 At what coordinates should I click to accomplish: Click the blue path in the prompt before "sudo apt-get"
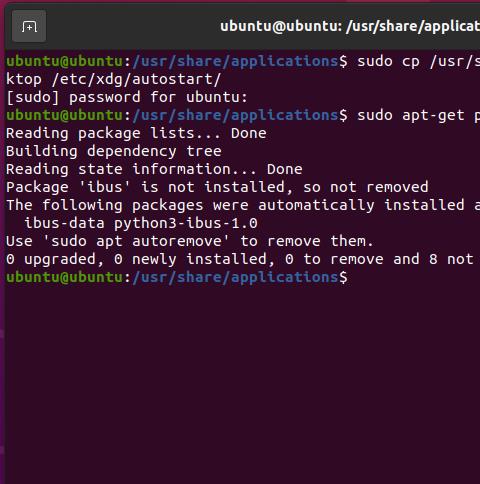tap(236, 115)
